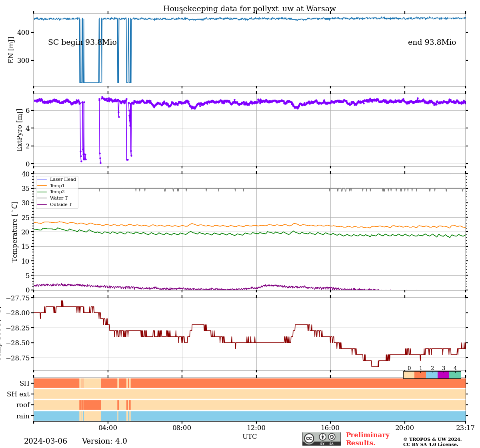Click the 'Version: 4.0' text
The height and width of the screenshot is (448, 480).
[104, 441]
